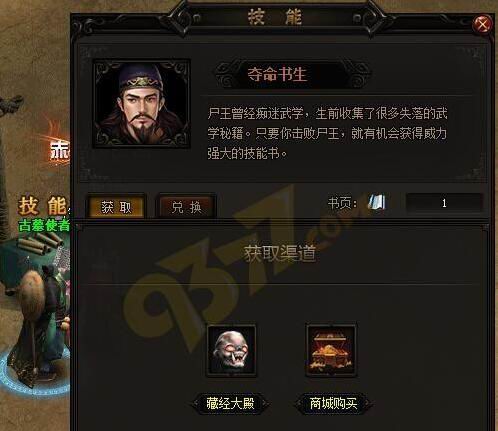Select the treasure chest shop icon
Viewport: 498px width, 431px height.
(331, 350)
